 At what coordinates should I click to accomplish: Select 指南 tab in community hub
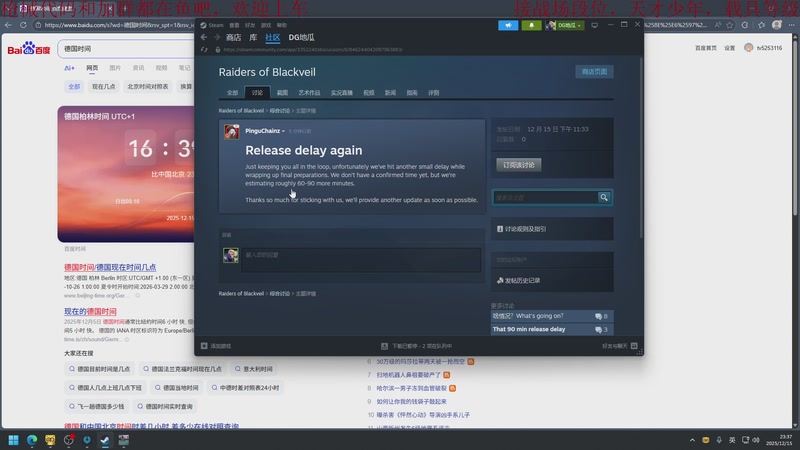click(412, 92)
